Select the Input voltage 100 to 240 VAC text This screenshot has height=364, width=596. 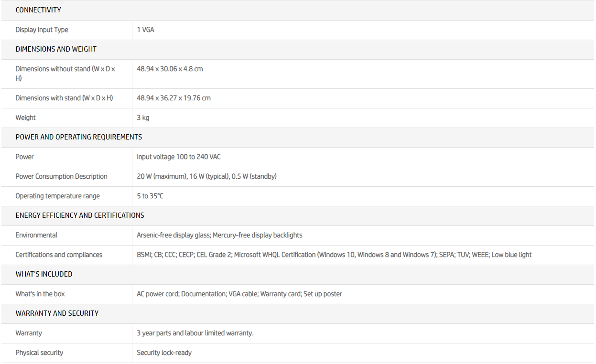point(179,157)
